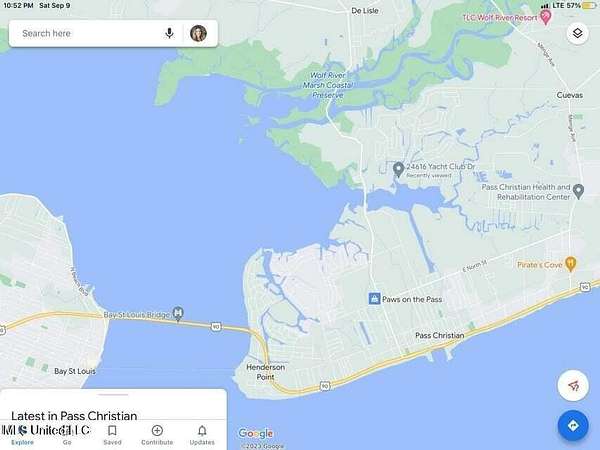Tap the Wolf River Marsh Coastal Preserve label
600x450 pixels.
(328, 85)
